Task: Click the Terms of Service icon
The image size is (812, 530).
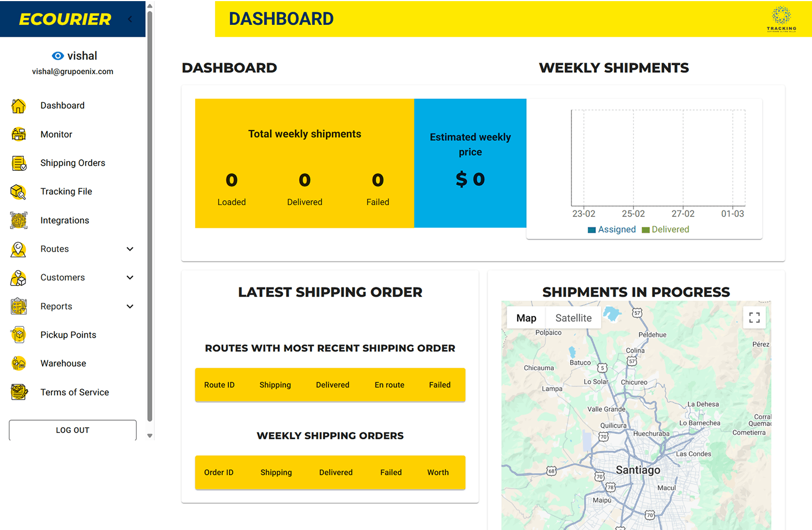Action: pos(19,392)
